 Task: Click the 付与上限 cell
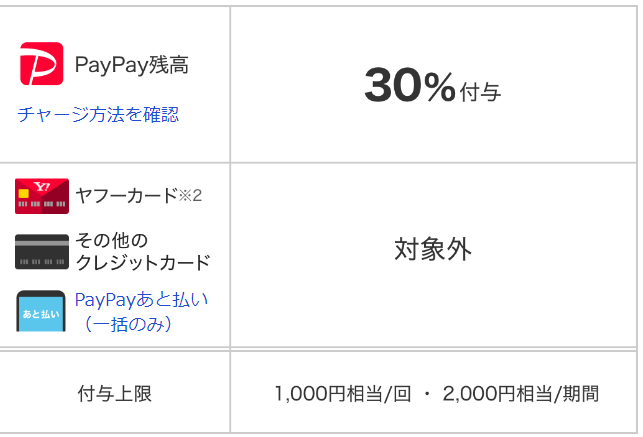[115, 393]
